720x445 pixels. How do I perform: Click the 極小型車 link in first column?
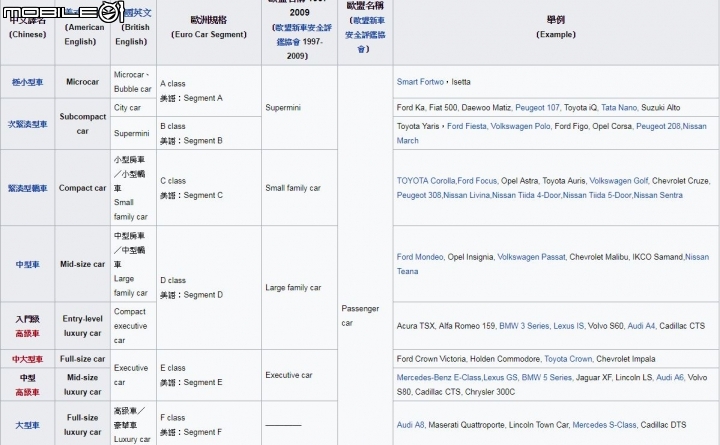(x=28, y=82)
